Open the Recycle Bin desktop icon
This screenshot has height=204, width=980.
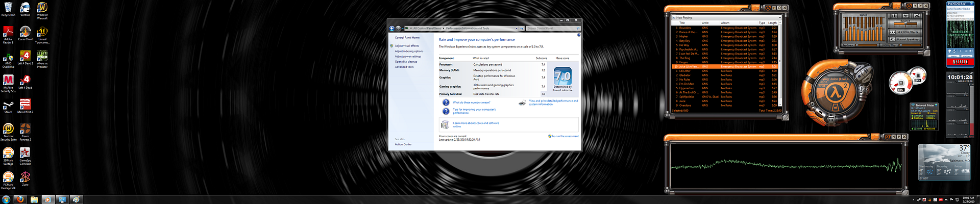click(8, 9)
